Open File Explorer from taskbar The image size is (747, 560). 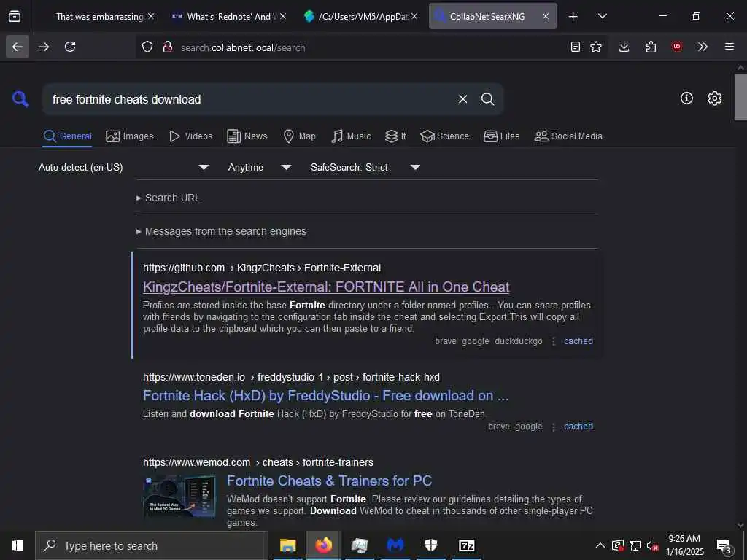click(287, 545)
